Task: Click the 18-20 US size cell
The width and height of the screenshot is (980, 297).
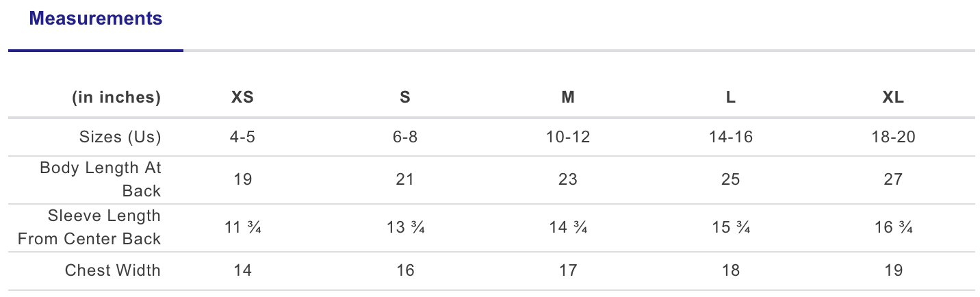Action: pos(894,137)
